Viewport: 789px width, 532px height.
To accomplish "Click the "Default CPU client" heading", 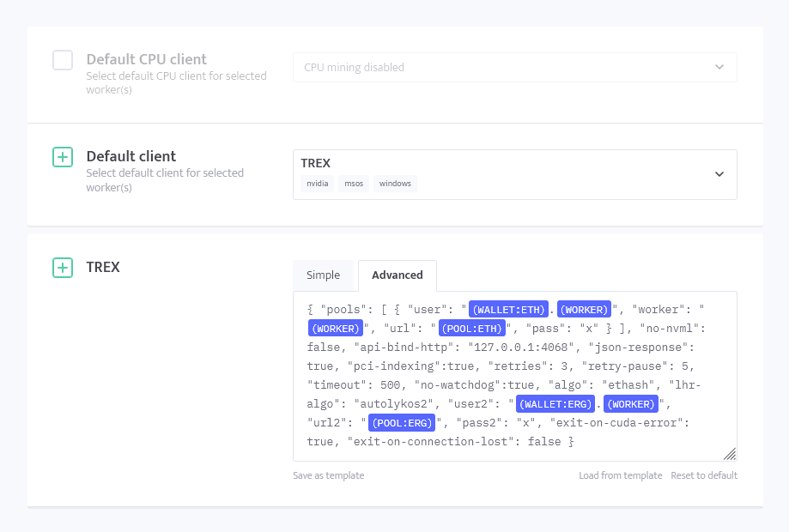I will tap(147, 59).
